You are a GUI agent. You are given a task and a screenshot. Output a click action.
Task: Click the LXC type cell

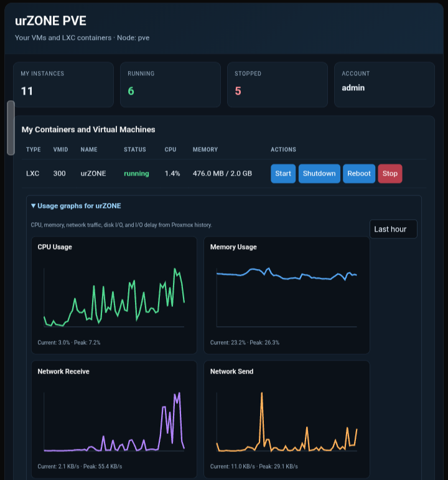[33, 174]
